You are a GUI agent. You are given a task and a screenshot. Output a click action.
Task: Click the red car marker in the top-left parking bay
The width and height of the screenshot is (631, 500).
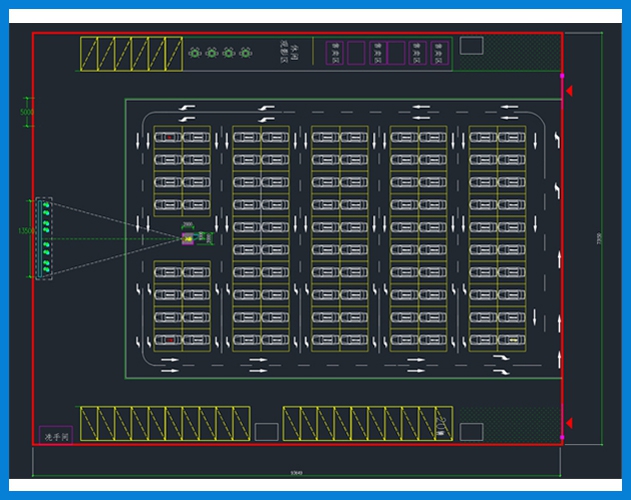coord(169,138)
